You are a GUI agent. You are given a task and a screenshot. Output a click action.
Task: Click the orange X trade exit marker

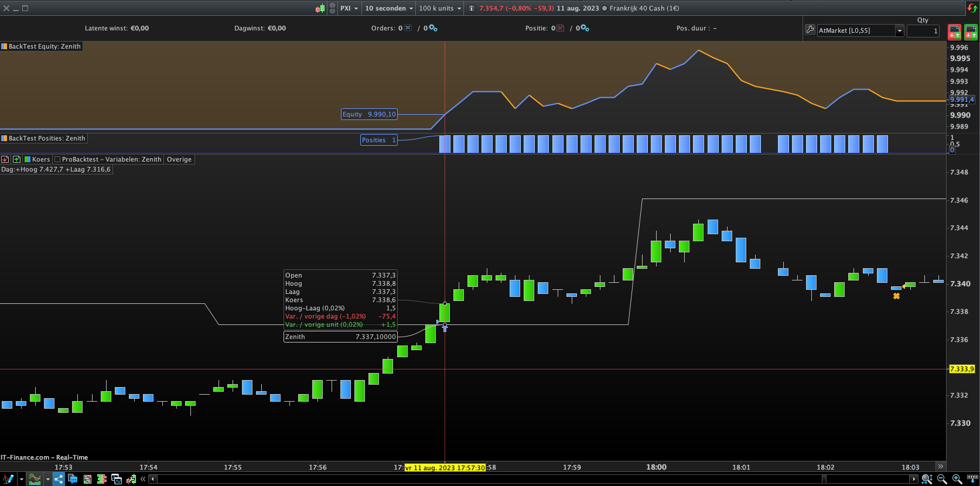point(896,296)
